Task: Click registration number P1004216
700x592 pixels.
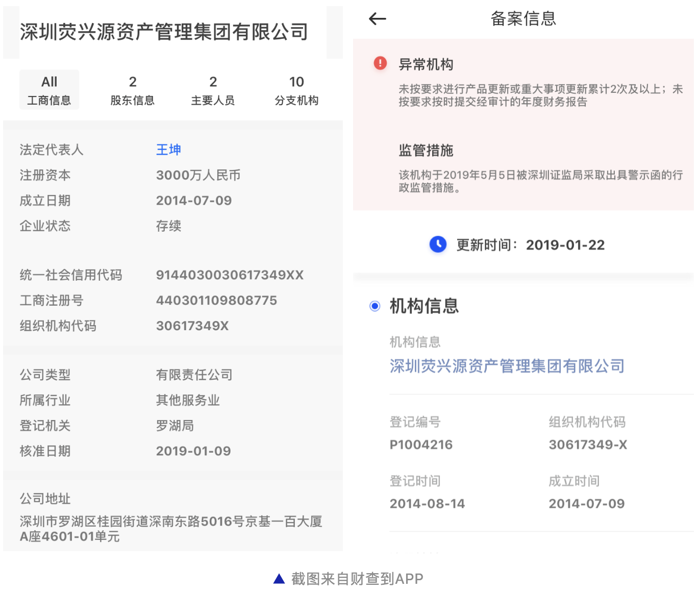Action: [421, 445]
